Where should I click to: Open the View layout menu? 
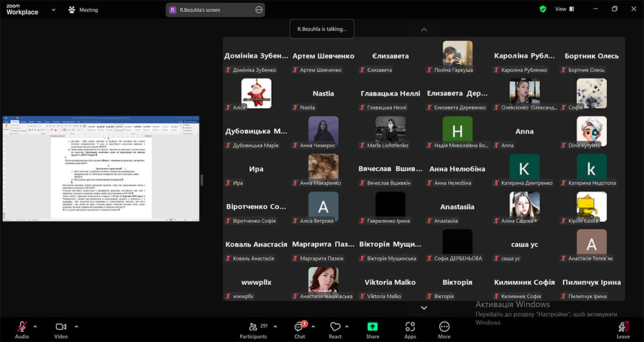pos(565,9)
